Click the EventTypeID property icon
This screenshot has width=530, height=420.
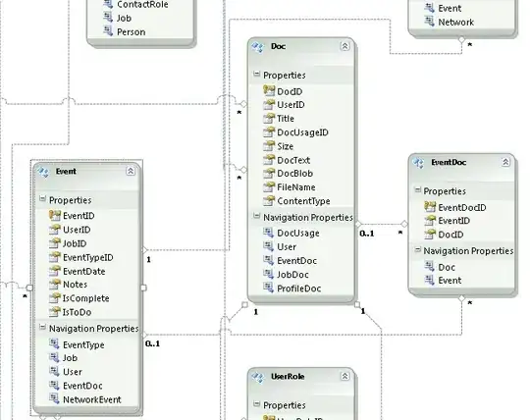(54, 257)
